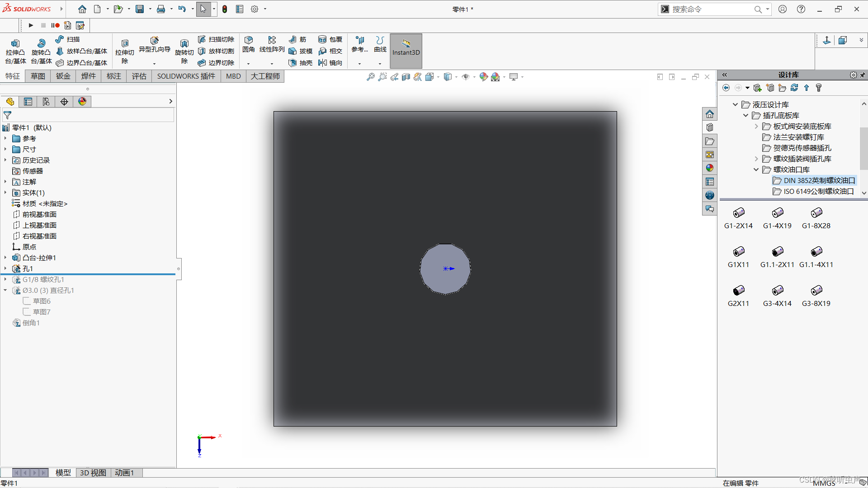Collapse the Ø3.0 (3) 直径孔1 feature
868x488 pixels.
(x=5, y=291)
